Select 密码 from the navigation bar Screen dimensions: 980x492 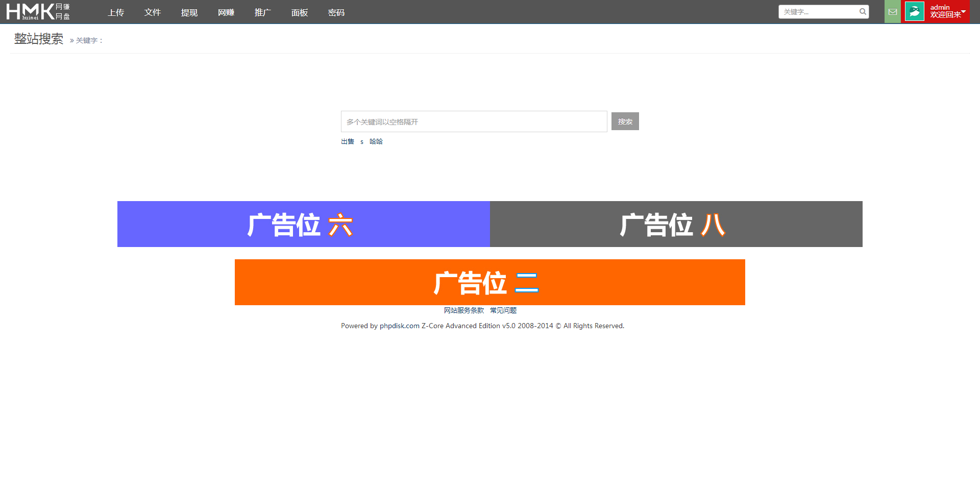336,12
